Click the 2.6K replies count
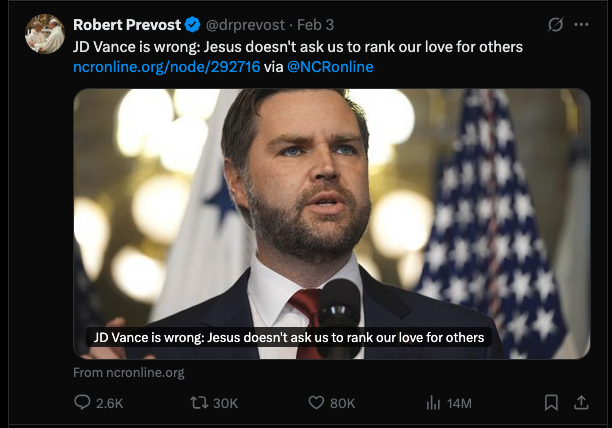Screen dimensions: 612x428 pyautogui.click(x=110, y=403)
